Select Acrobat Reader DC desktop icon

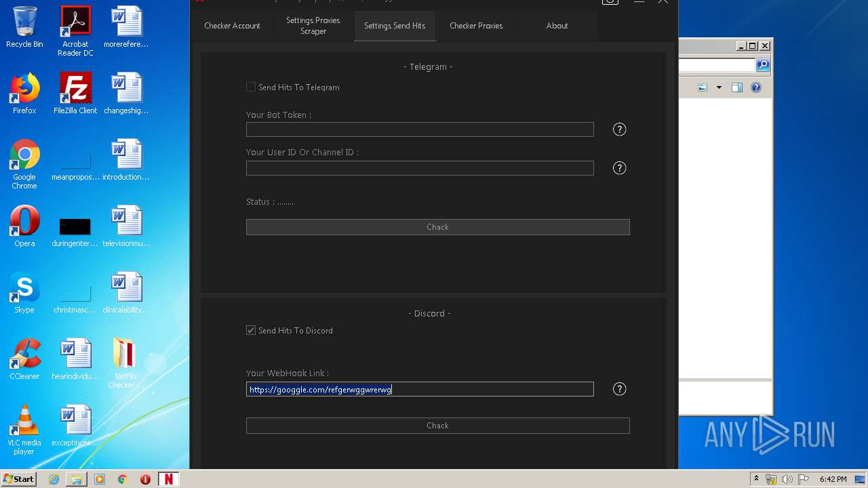(75, 31)
